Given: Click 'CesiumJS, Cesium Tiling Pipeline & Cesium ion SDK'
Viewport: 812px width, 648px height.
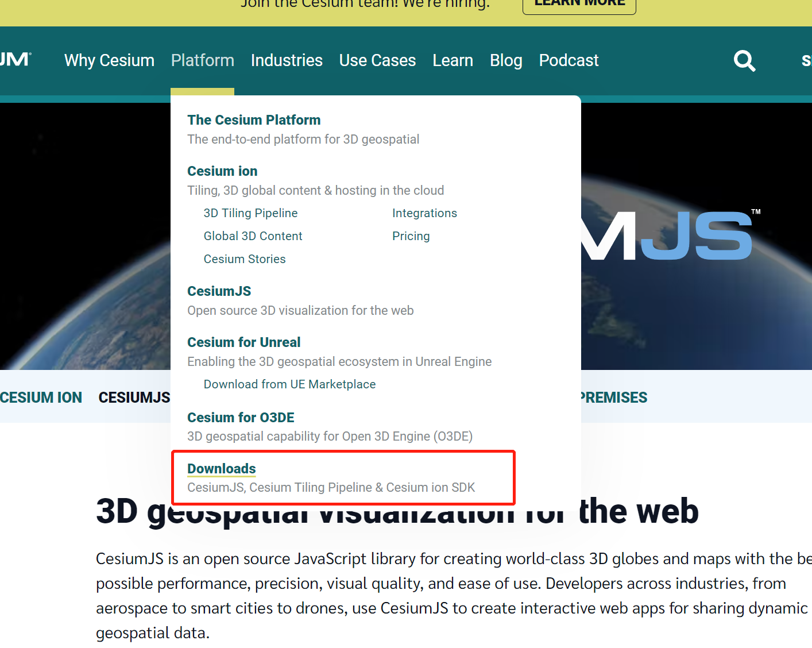Looking at the screenshot, I should pyautogui.click(x=331, y=488).
